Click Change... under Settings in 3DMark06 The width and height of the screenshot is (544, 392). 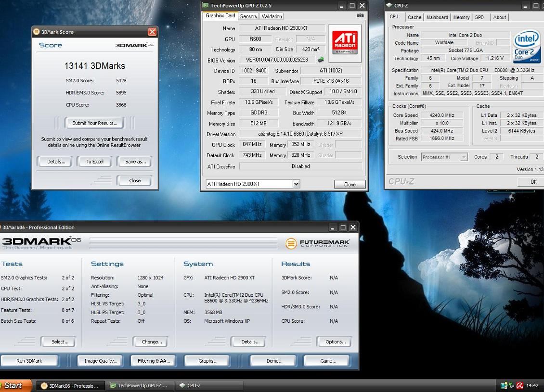[152, 342]
